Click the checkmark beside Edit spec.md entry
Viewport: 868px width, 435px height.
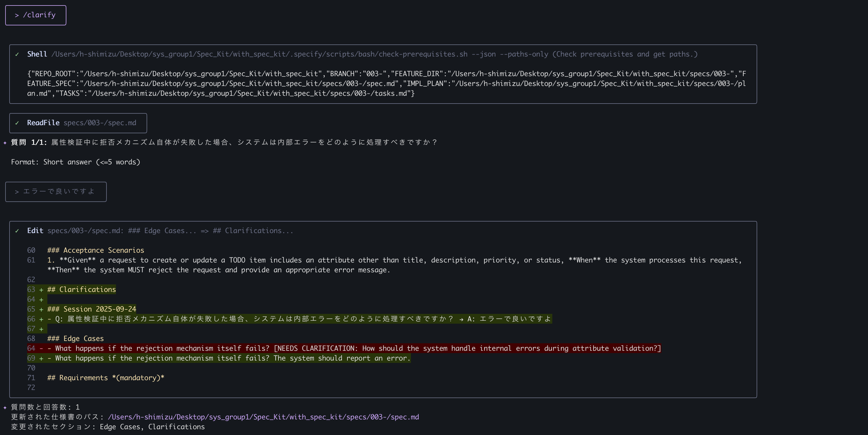click(17, 231)
